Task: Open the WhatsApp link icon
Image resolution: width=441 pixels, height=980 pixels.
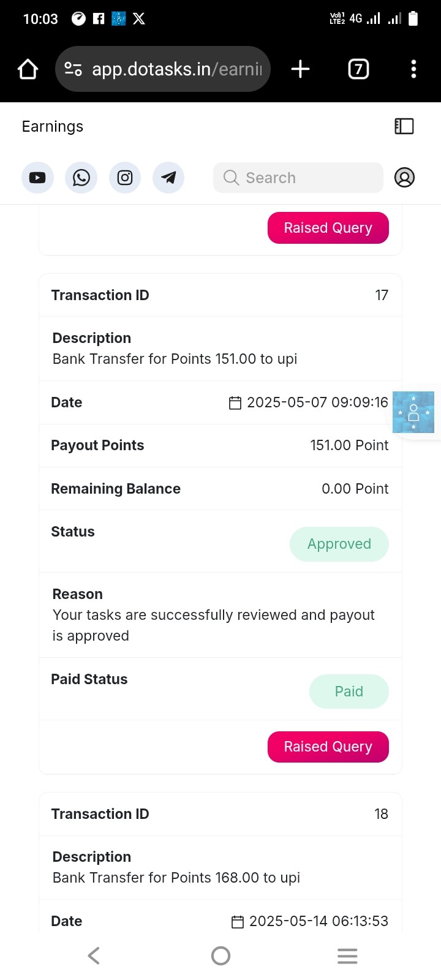Action: tap(81, 178)
